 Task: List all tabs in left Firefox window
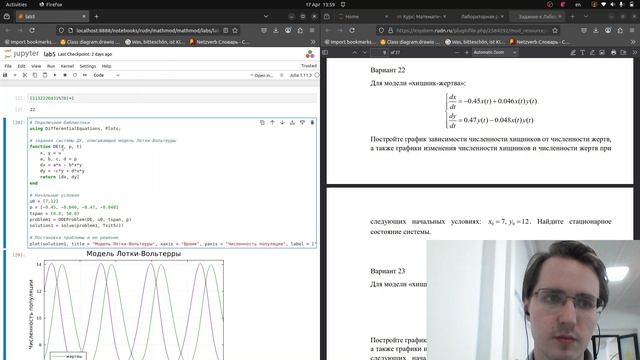[266, 16]
